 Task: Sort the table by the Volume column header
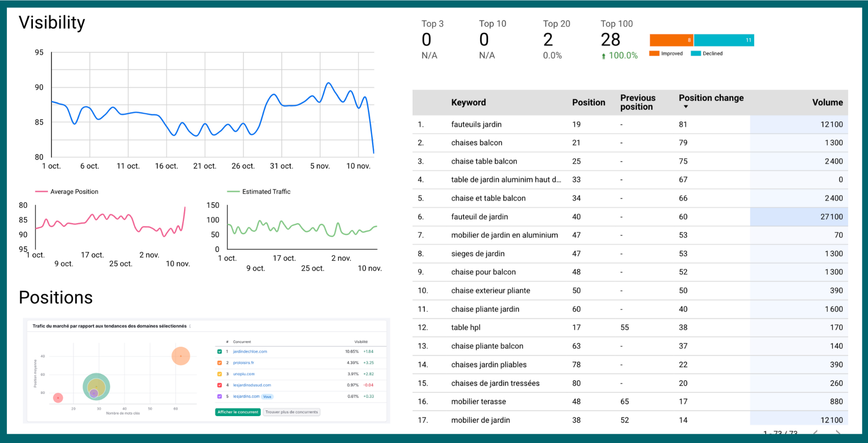827,102
